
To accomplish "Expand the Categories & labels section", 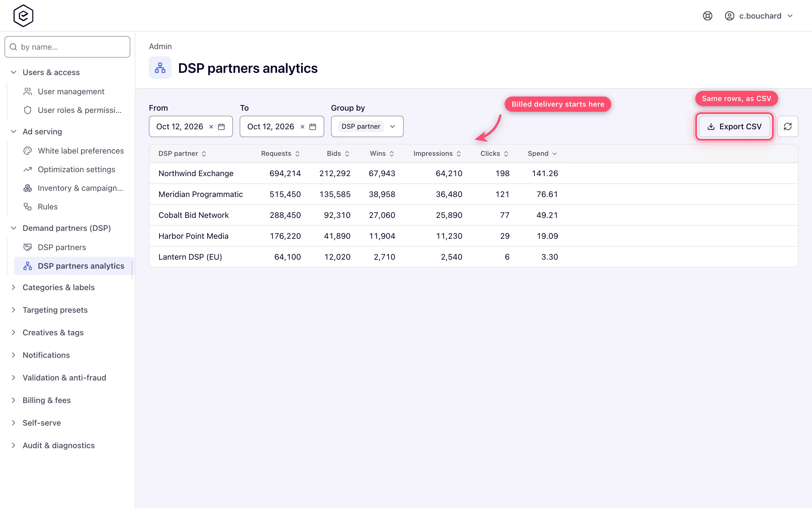I will point(14,287).
